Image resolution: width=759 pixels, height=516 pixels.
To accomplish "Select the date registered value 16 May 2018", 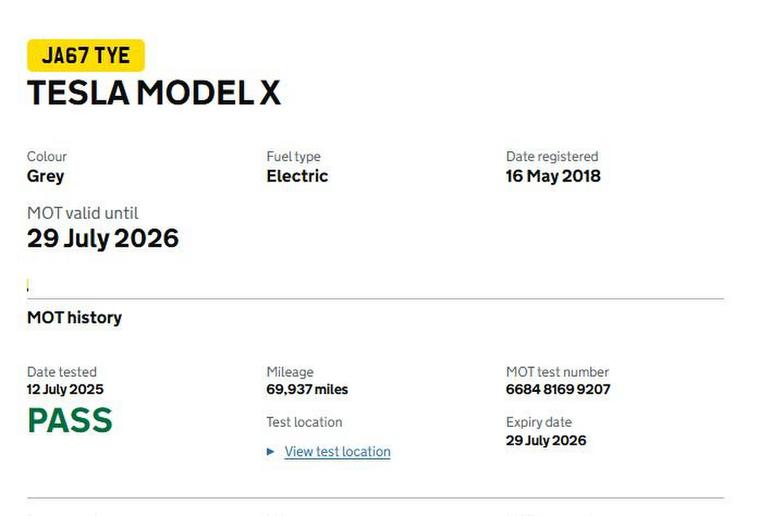I will tap(553, 176).
